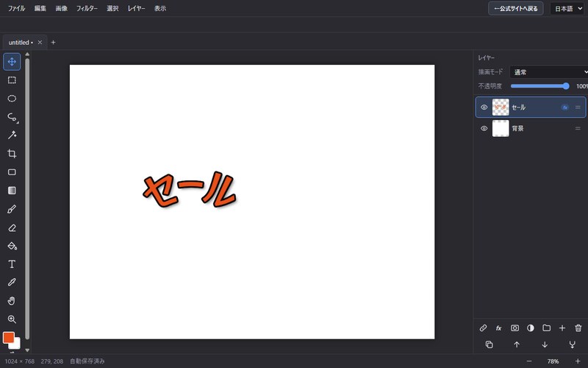Screen dimensions: 588x368
Task: Select the Rectangle shape tool
Action: [12, 172]
